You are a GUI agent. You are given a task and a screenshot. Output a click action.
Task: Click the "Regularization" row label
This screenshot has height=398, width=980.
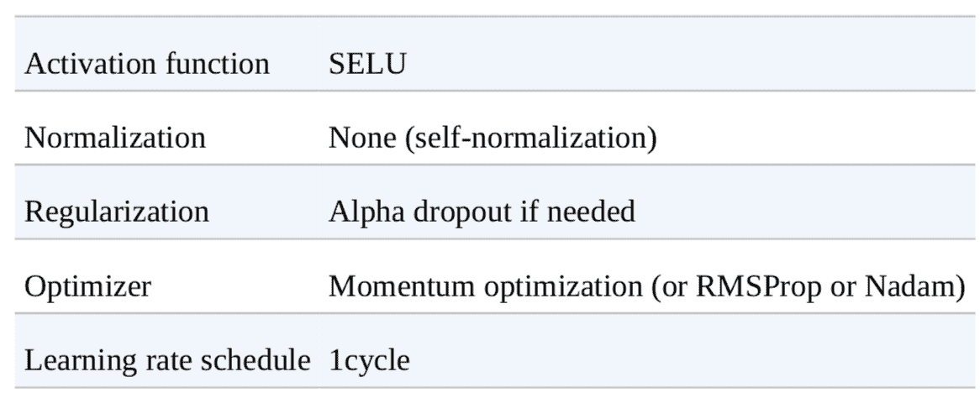(x=117, y=211)
